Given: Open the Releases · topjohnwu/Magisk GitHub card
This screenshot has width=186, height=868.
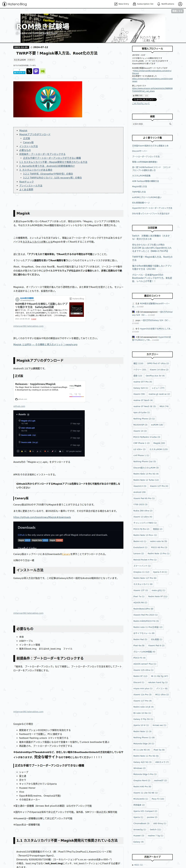Looking at the screenshot, I should [x=50, y=391].
